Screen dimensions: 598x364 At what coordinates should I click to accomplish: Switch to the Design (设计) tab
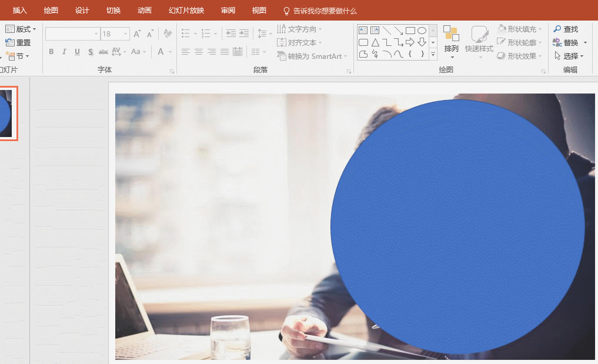click(x=82, y=11)
